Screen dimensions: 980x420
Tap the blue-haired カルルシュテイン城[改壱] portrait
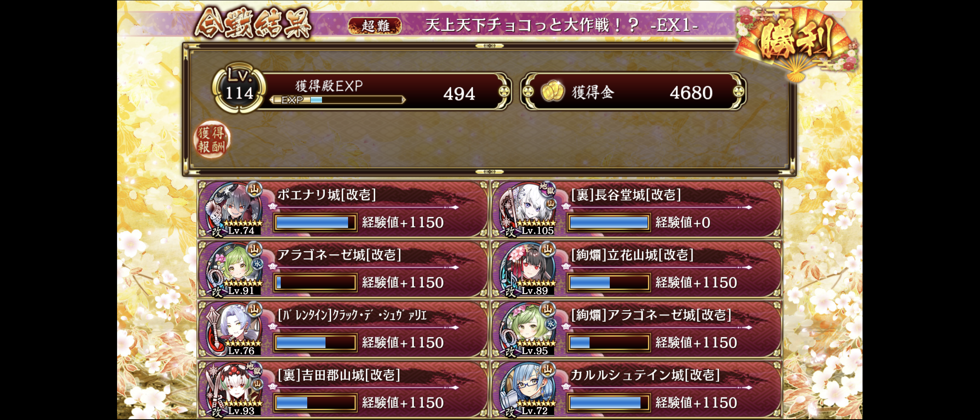pos(528,390)
